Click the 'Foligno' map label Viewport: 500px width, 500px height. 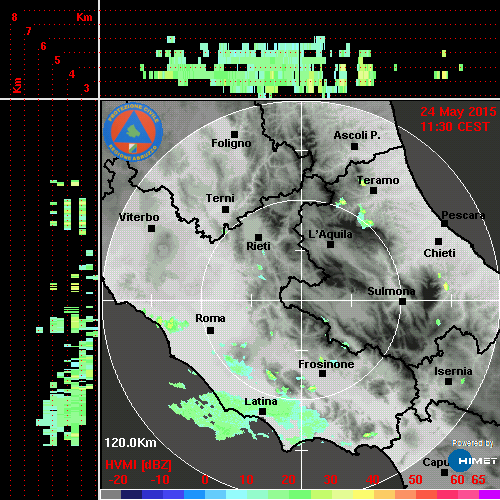(x=231, y=143)
